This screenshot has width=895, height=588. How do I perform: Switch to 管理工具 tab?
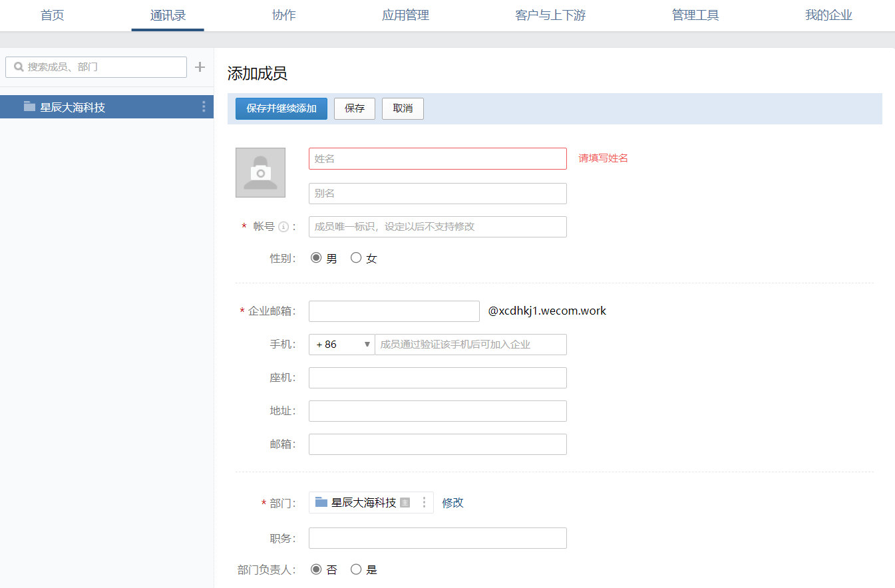point(695,15)
